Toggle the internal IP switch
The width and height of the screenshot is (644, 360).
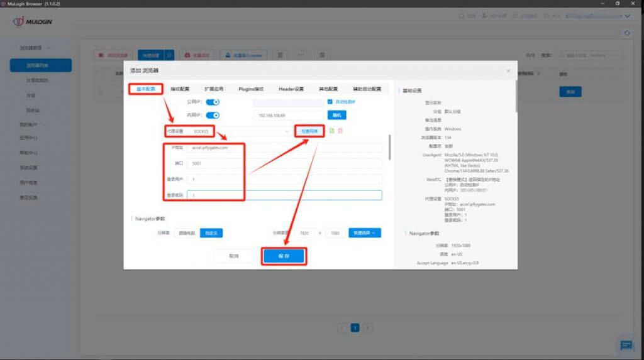(x=213, y=116)
